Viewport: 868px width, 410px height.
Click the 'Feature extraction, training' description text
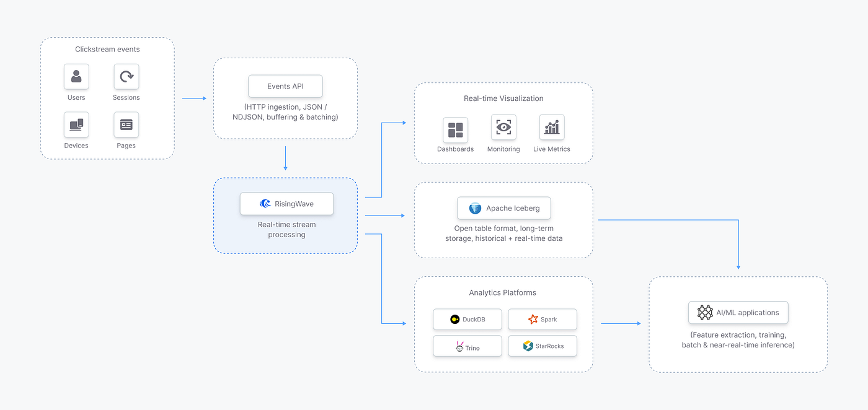[x=738, y=339]
